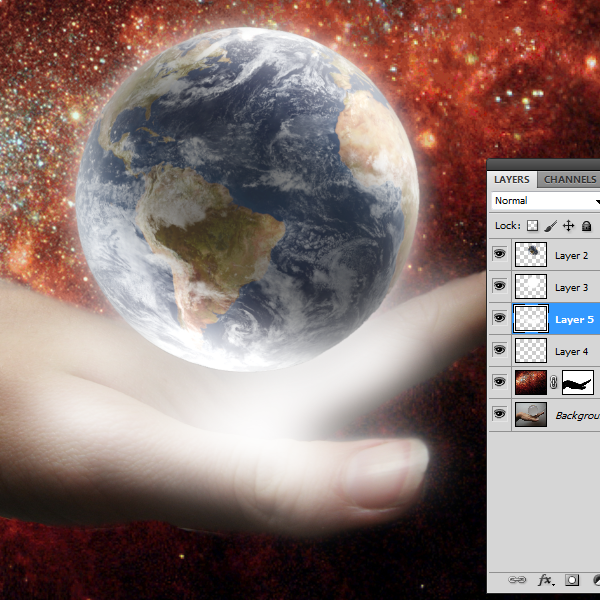Click the lock transparent pixels icon
Image resolution: width=600 pixels, height=600 pixels.
click(532, 226)
